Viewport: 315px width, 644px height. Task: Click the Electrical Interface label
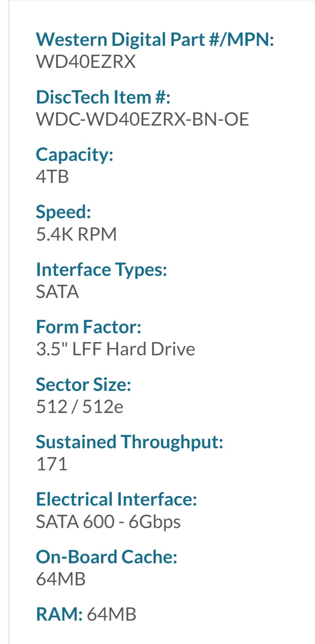tap(116, 499)
